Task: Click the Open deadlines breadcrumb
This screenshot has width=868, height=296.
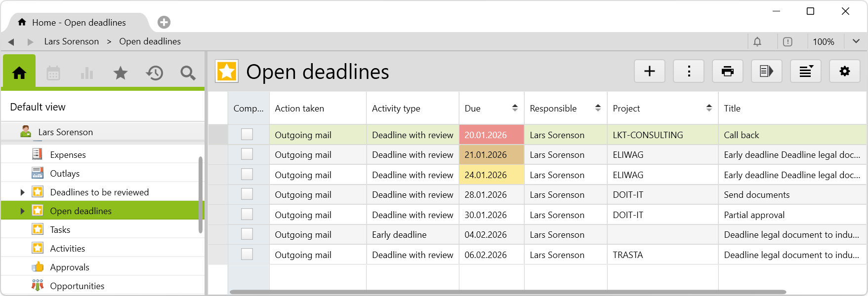Action: click(150, 41)
